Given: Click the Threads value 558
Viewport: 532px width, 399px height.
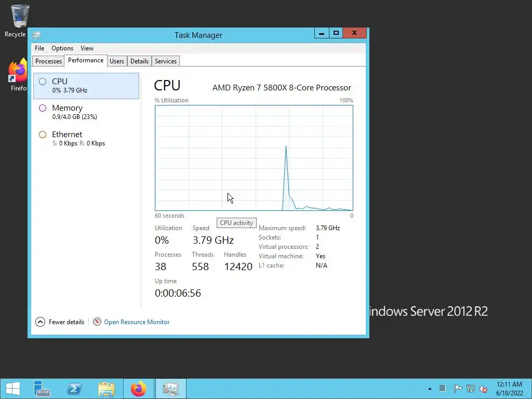Looking at the screenshot, I should click(x=200, y=267).
